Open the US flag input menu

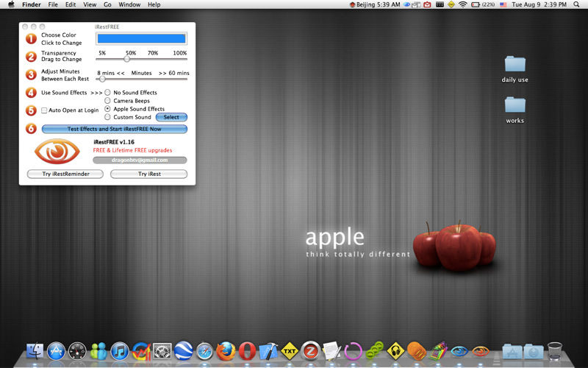pos(503,4)
